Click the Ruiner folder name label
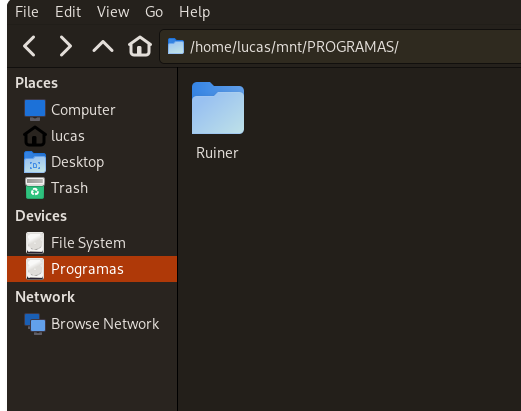This screenshot has width=521, height=411. 217,153
